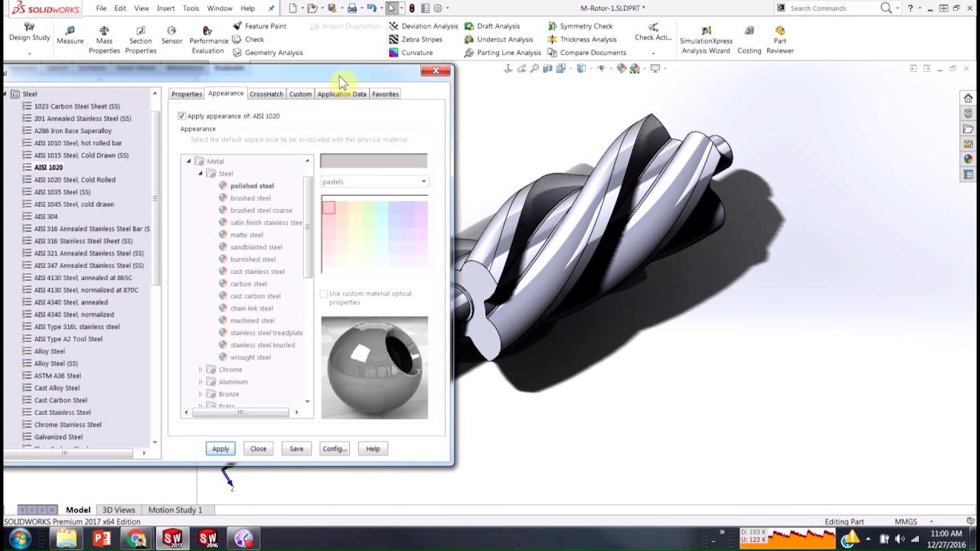Click the appearance preview sphere thumbnail
The image size is (980, 551).
coord(374,367)
